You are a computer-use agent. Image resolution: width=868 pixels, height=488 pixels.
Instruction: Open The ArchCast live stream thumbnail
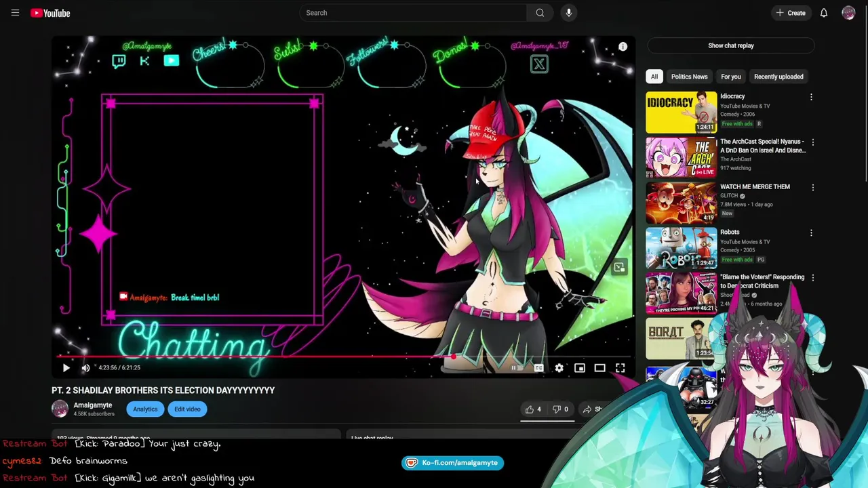pos(681,157)
